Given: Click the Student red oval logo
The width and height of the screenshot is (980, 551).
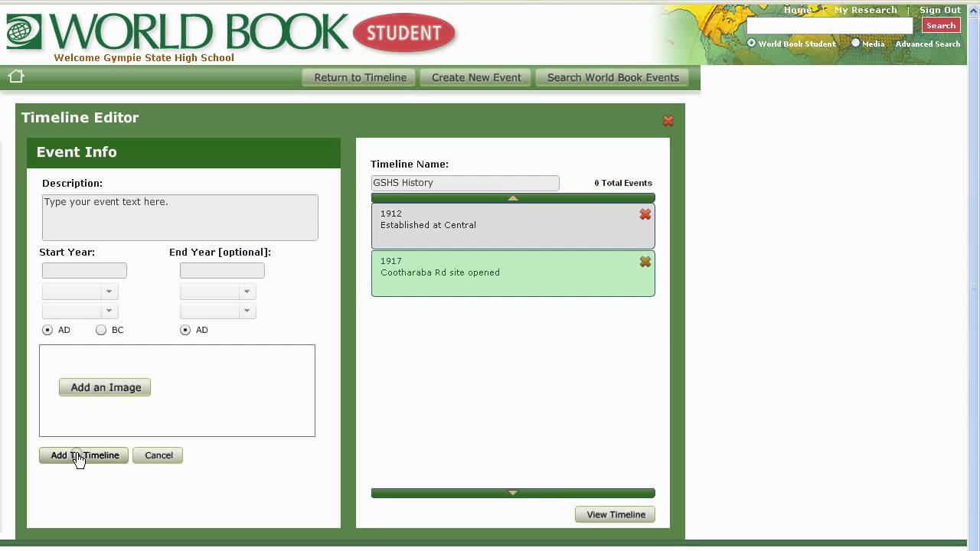Looking at the screenshot, I should coord(404,33).
